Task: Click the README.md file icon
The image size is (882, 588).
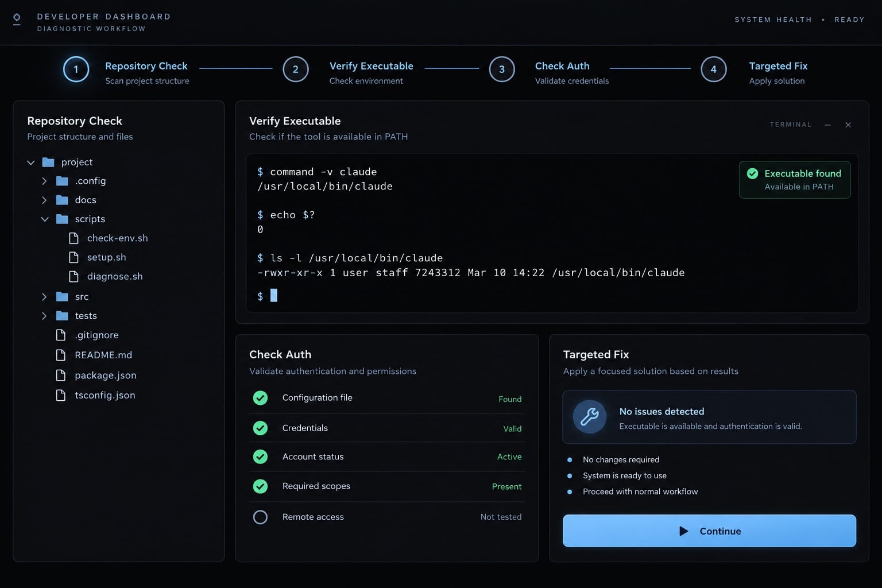Action: 60,355
